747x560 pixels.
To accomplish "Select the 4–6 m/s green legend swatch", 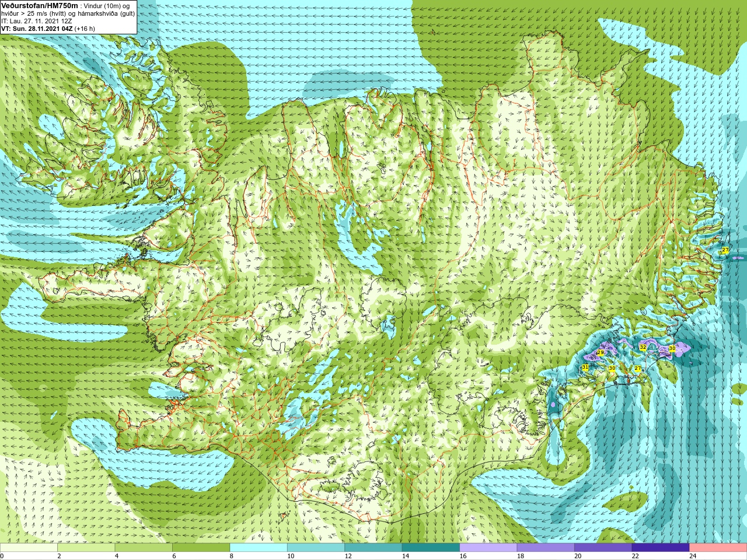I will tap(144, 548).
